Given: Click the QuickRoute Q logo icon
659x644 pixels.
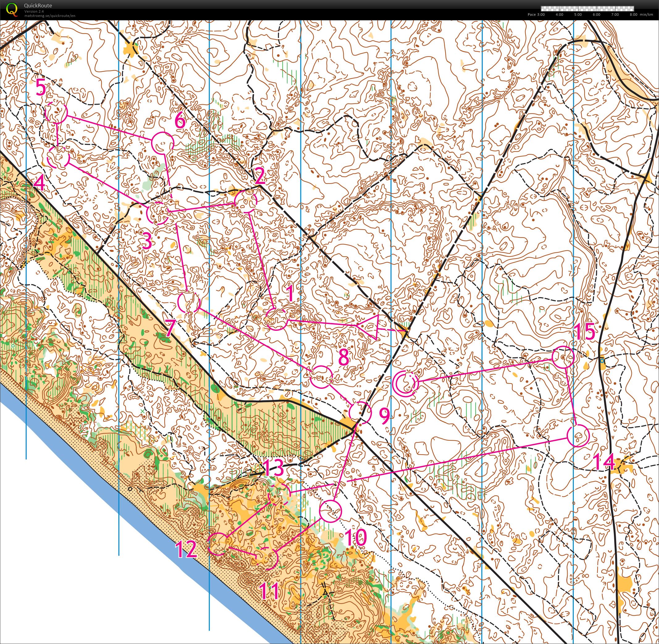Looking at the screenshot, I should 12,9.
